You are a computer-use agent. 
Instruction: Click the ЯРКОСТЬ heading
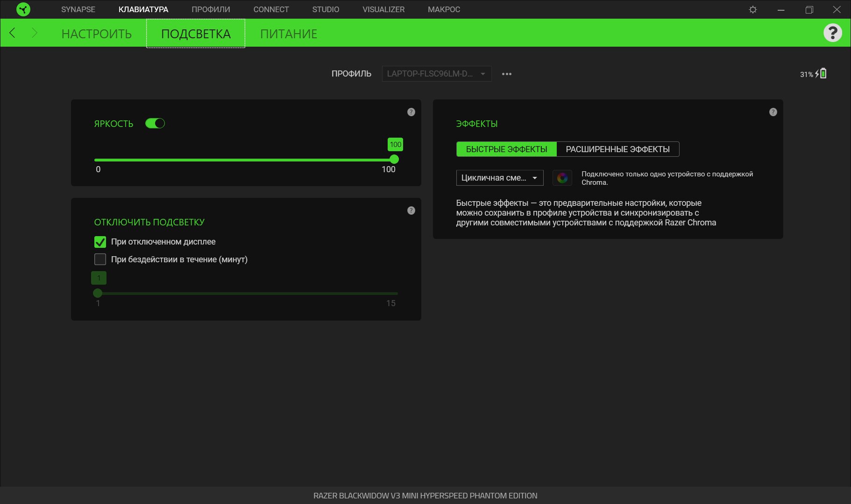coord(113,124)
